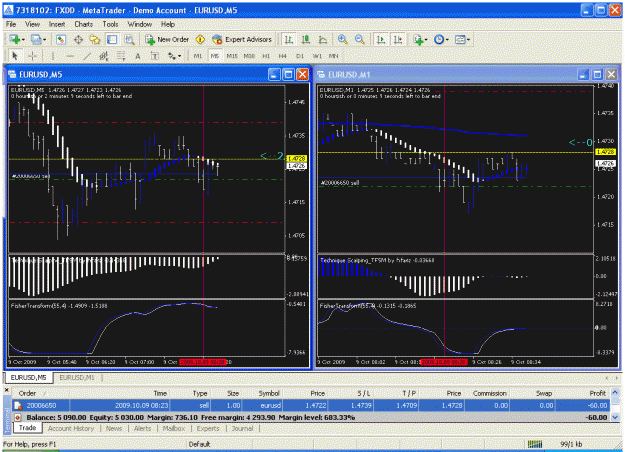Click the New Chart icon
Image resolution: width=625 pixels, height=452 pixels.
pos(15,39)
